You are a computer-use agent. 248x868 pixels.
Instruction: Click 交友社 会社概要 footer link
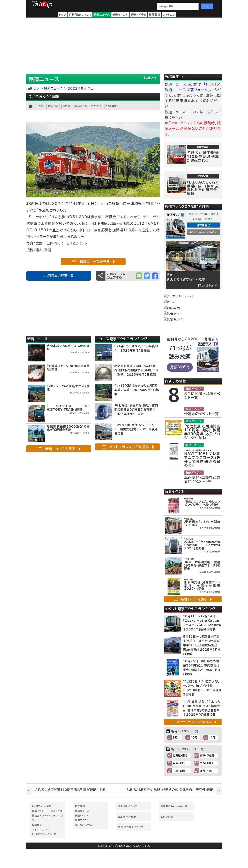(x=127, y=817)
